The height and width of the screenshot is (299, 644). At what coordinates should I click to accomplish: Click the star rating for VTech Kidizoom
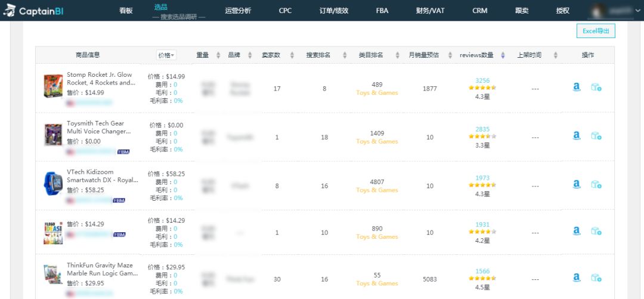click(x=482, y=185)
